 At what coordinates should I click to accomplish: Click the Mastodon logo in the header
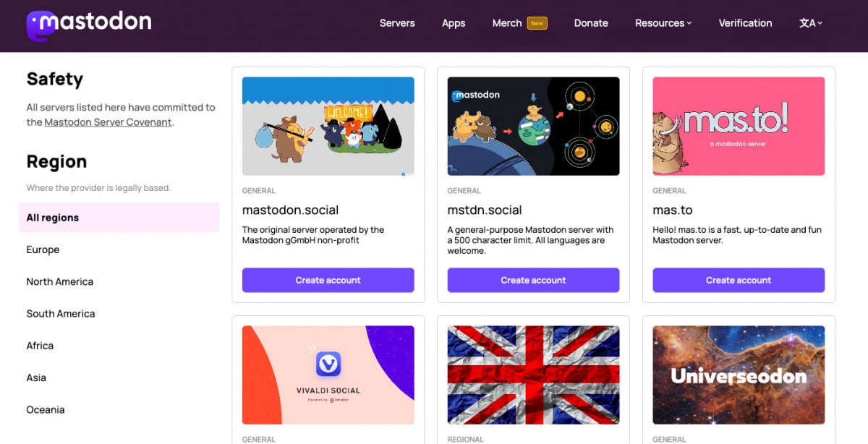point(88,23)
